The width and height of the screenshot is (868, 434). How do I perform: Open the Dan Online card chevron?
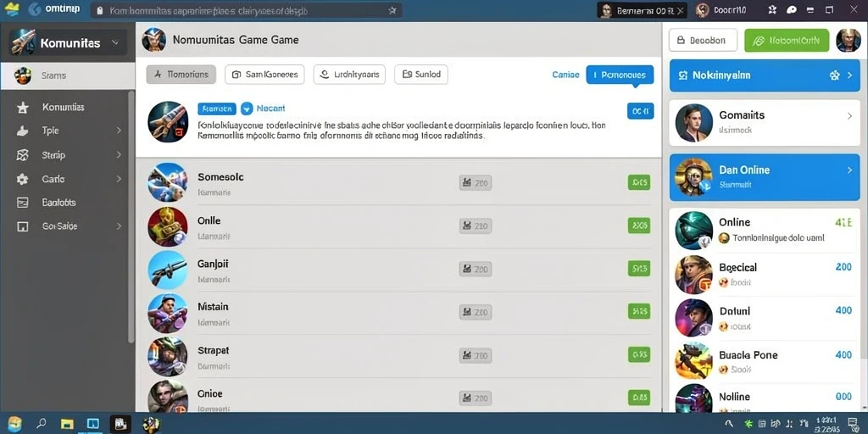tap(850, 170)
